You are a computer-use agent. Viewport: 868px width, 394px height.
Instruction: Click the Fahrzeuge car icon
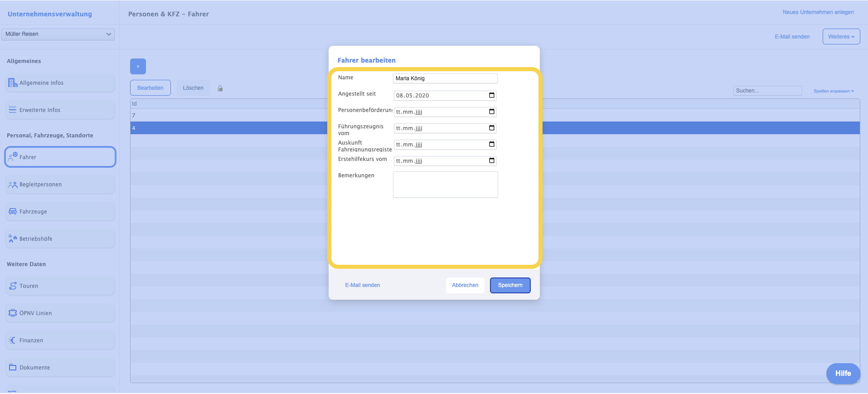pyautogui.click(x=13, y=212)
